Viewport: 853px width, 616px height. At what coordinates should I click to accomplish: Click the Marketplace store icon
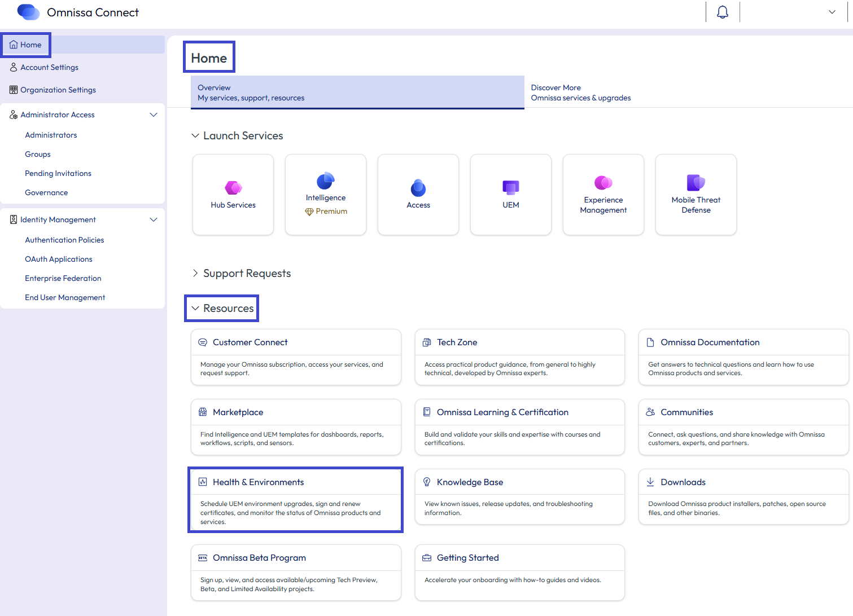coord(203,412)
